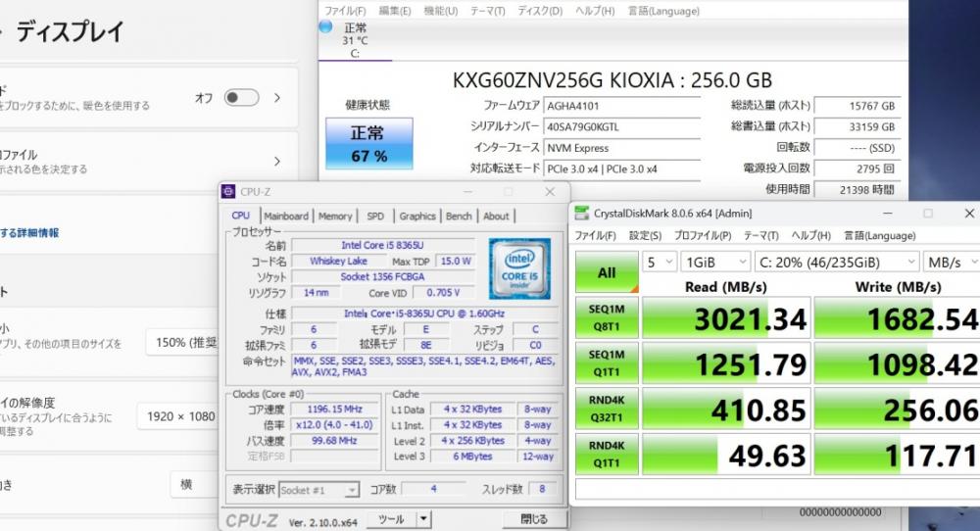Open CrystalDiskInfo 言語(Language) menu
Viewport: 980px width, 531px height.
[663, 11]
